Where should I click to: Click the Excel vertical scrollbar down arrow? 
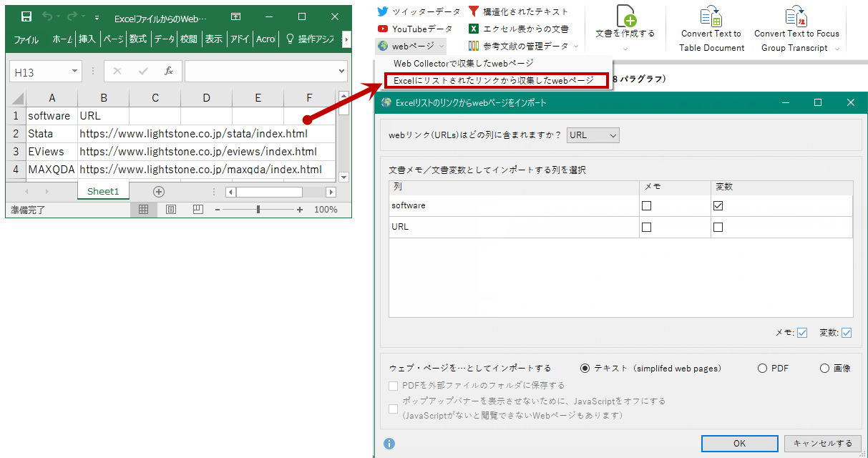[x=343, y=177]
